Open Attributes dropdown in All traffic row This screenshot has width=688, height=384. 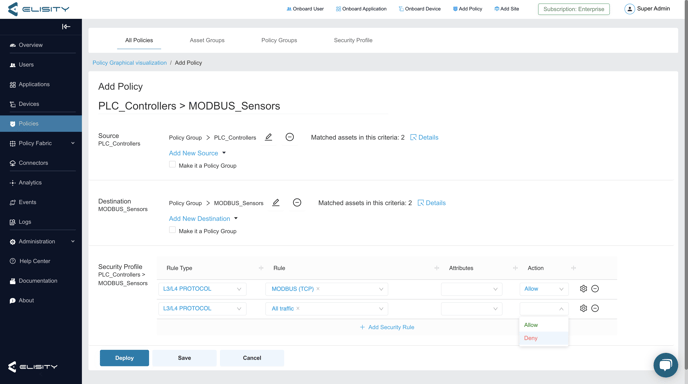coord(472,309)
